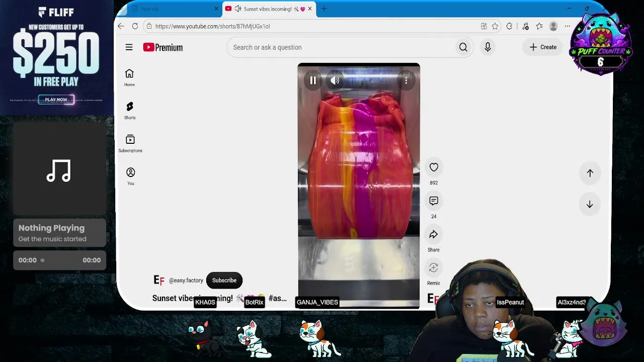
Task: Go to the next Short with down arrow
Action: click(x=590, y=205)
